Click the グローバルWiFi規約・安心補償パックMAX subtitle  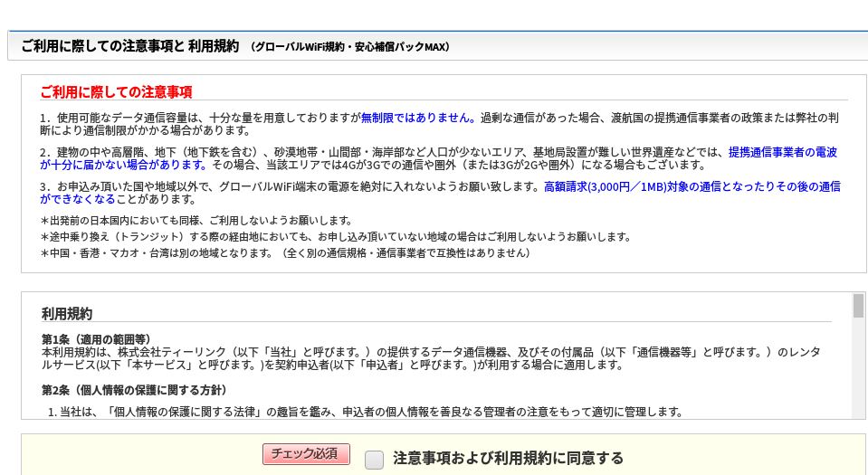(350, 47)
